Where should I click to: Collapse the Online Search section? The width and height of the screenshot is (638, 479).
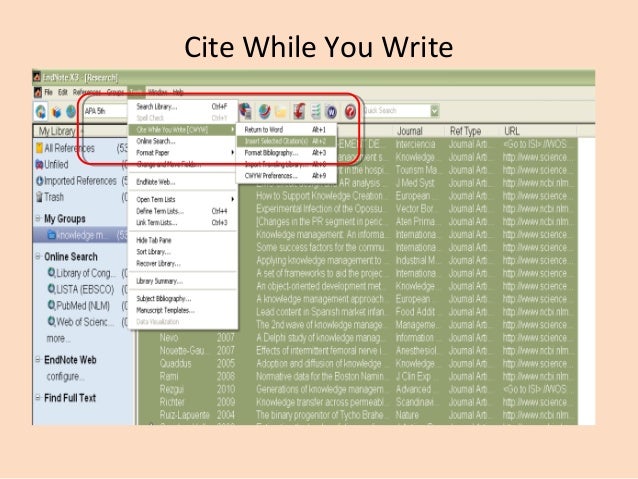click(x=38, y=256)
